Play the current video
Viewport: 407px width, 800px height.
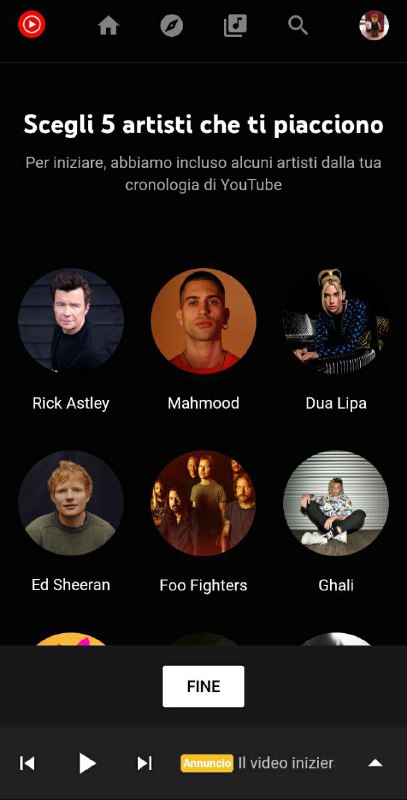click(87, 763)
